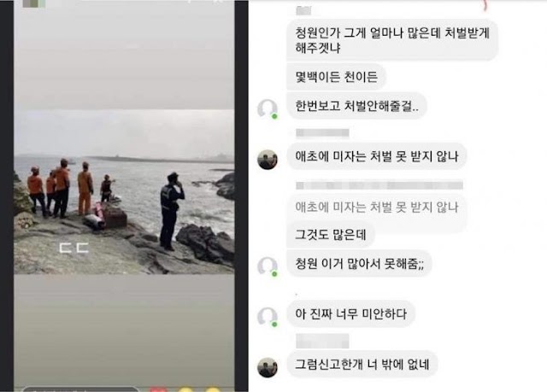Tap the red heart reaction emoji
547x392 pixels.
coord(157,389)
